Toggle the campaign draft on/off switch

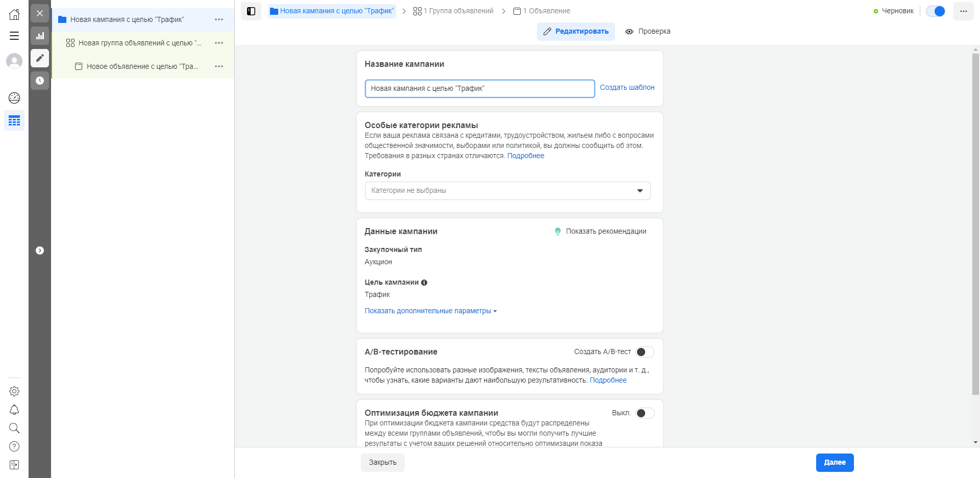[x=936, y=11]
